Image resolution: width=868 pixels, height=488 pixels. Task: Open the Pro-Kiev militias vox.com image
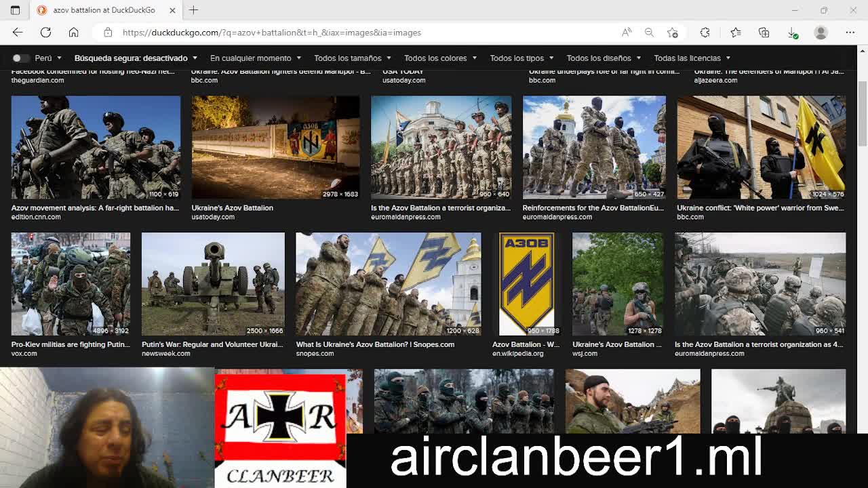click(x=71, y=284)
